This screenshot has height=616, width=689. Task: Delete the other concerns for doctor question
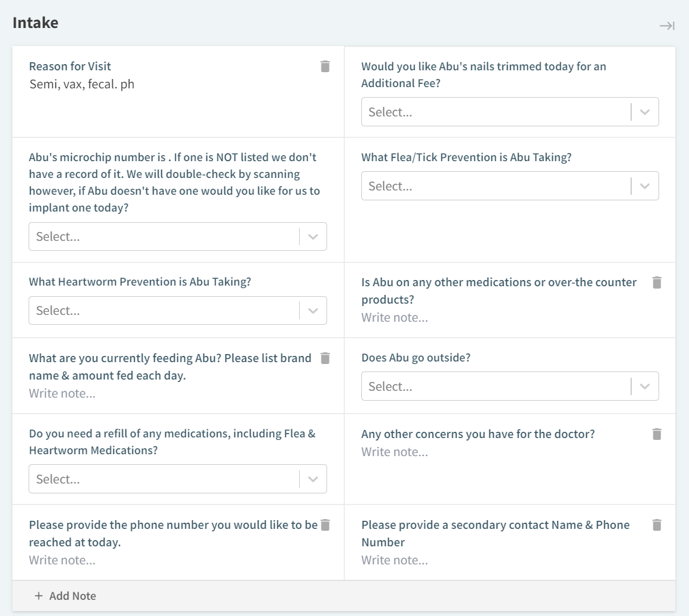657,434
